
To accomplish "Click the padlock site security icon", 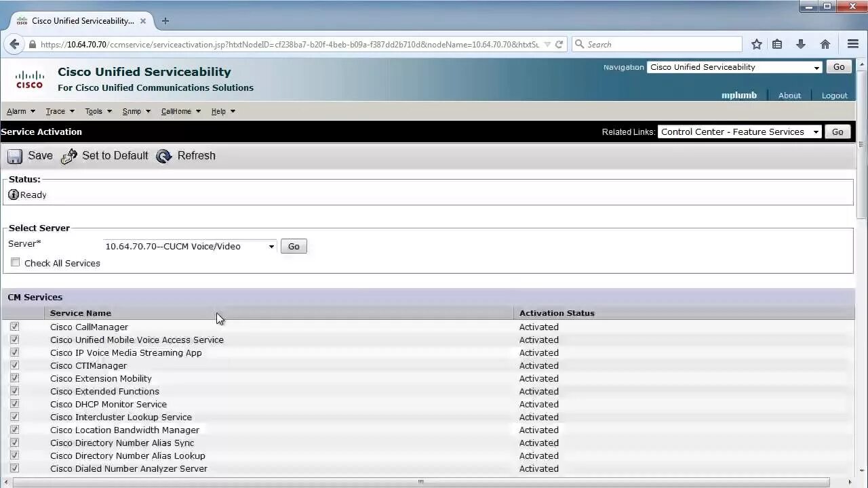I will coord(32,45).
